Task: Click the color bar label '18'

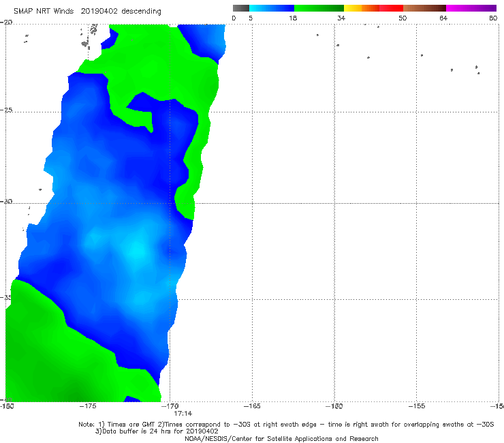Action: (293, 18)
